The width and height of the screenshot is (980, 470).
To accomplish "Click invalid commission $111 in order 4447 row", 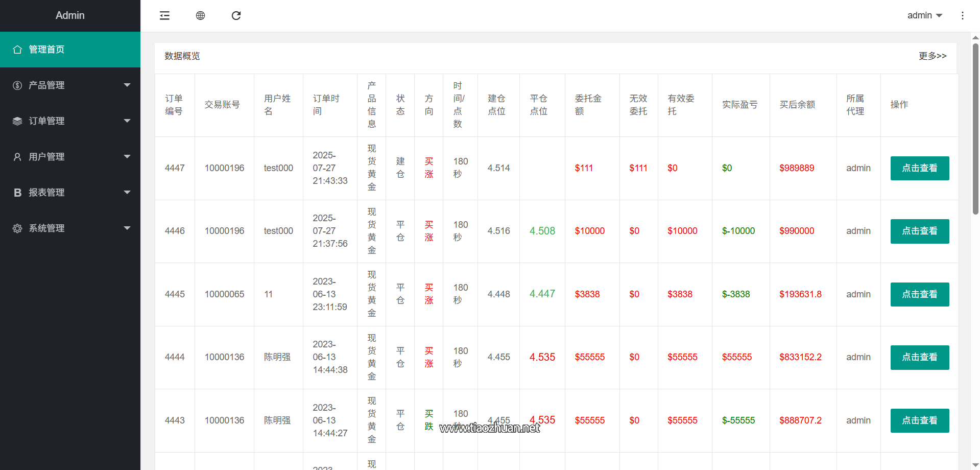I will tap(638, 168).
